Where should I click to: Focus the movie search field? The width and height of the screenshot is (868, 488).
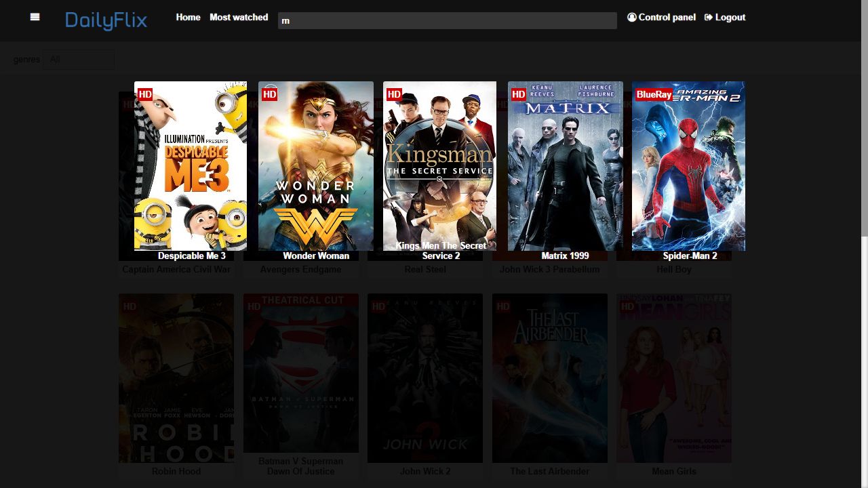coord(448,20)
